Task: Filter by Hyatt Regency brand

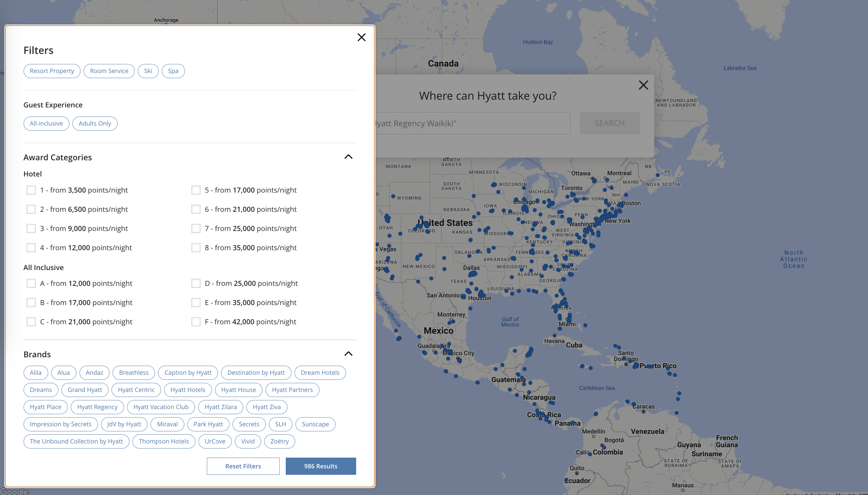Action: point(97,407)
